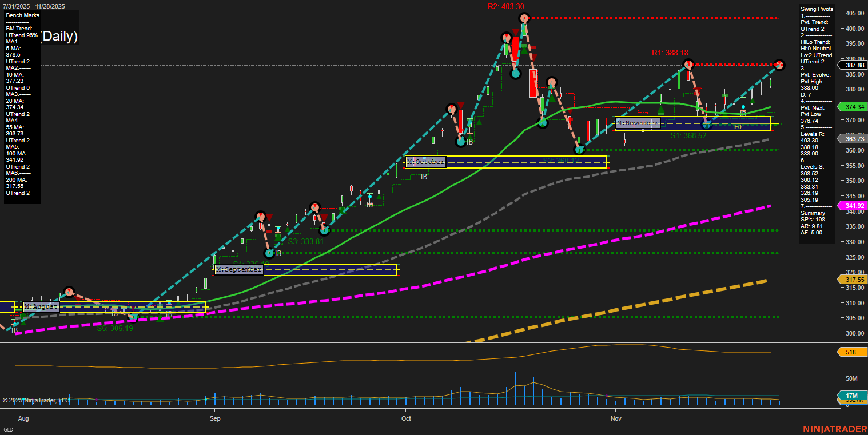Viewport: 868px width, 435px height.
Task: Click the orange 317.55 price axis marker
Action: point(853,280)
